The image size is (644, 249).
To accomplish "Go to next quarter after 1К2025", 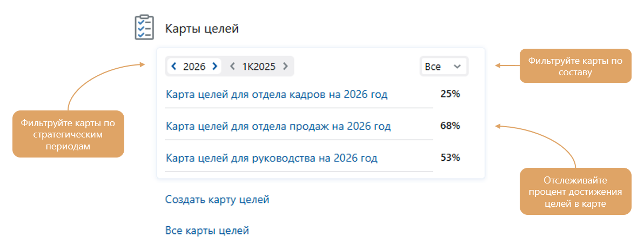I will (285, 66).
